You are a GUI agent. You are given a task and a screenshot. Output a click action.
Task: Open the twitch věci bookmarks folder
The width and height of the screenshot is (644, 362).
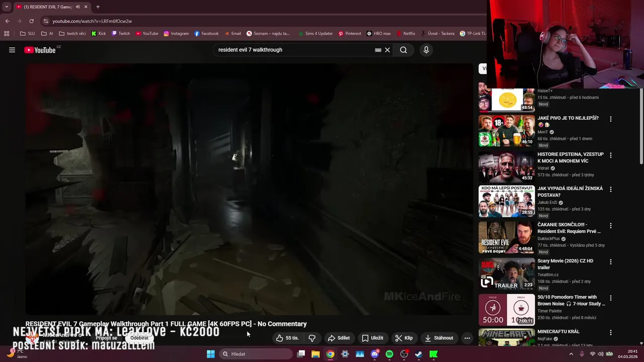point(72,34)
